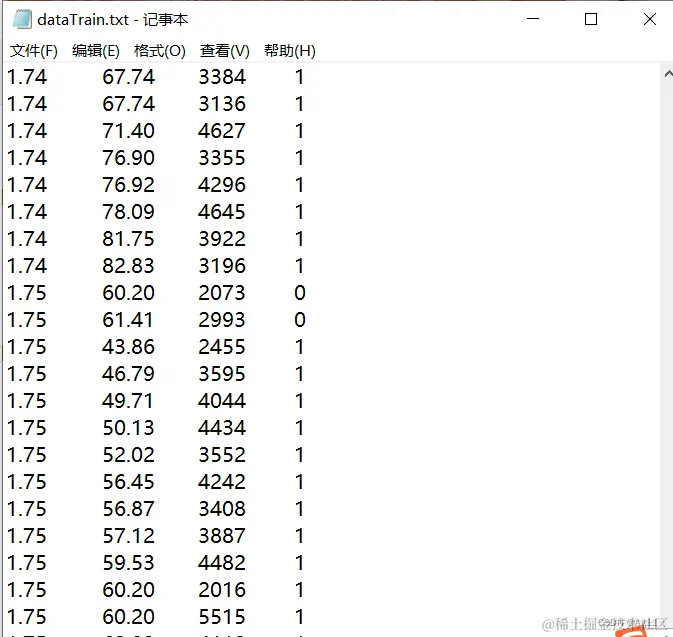The width and height of the screenshot is (673, 637).
Task: Click the number 2016
Action: click(222, 590)
